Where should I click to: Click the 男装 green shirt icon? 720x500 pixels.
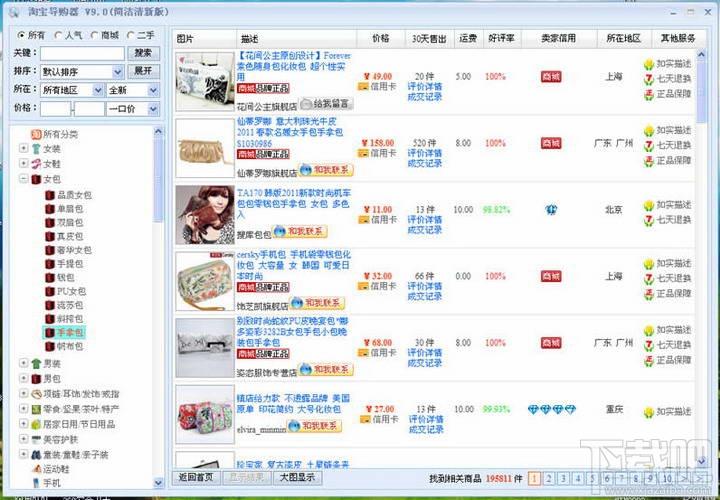pyautogui.click(x=36, y=364)
